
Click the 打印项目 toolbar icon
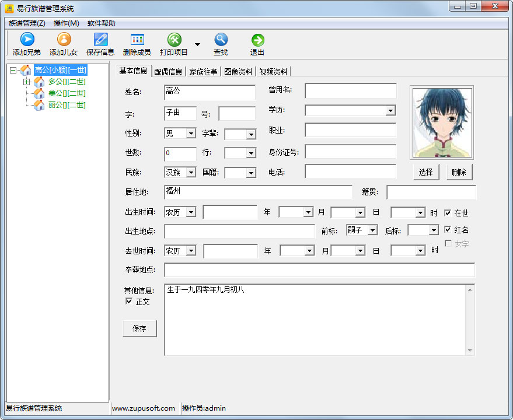click(x=174, y=40)
